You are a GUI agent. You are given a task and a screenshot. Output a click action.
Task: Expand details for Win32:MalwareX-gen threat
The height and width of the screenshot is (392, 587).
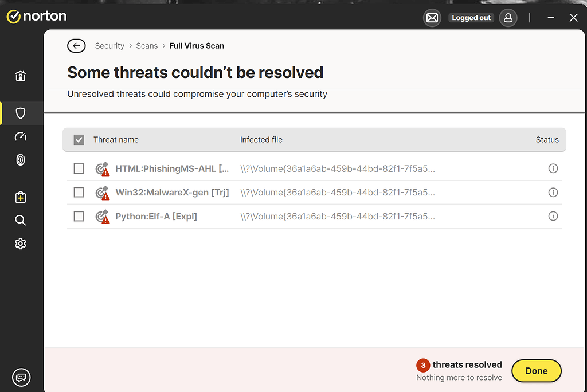pos(553,192)
